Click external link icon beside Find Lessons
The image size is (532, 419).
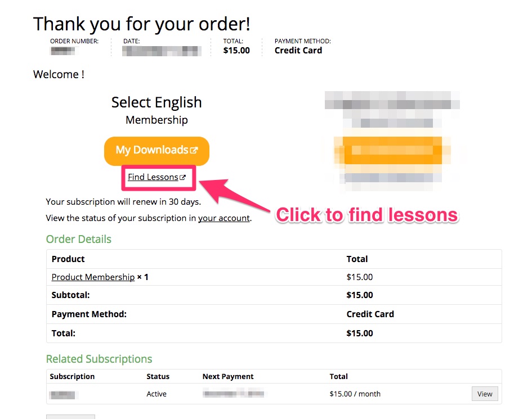coord(182,177)
